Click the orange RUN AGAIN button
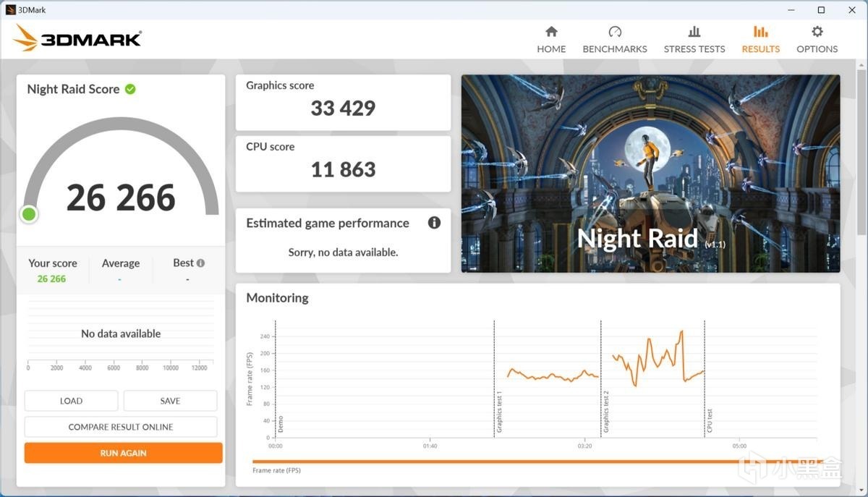The image size is (868, 497). (123, 453)
